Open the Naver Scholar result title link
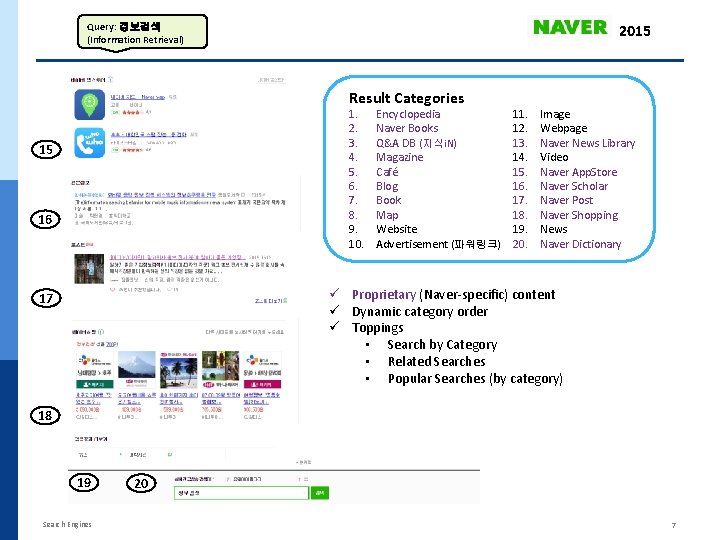This screenshot has height=540, width=720. [x=161, y=195]
